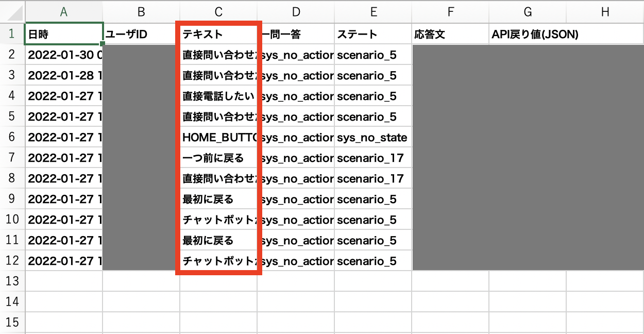
Task: Select the sys_no_action cell in row 9
Action: tap(296, 199)
